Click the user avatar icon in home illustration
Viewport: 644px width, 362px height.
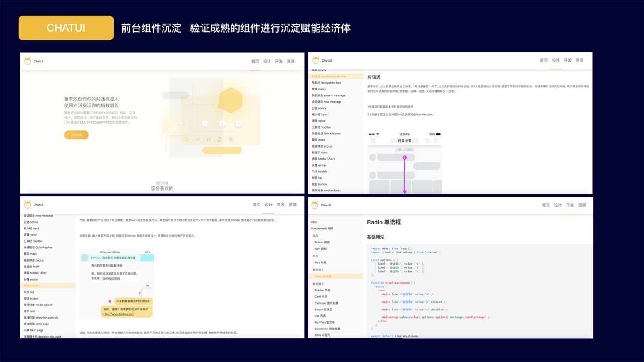(231, 139)
